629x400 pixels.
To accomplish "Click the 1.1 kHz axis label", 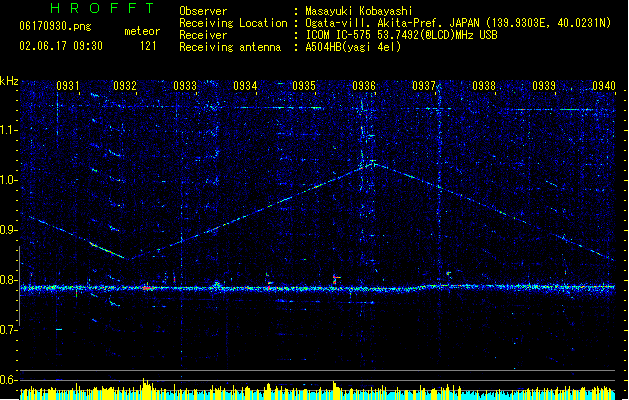I will [x=9, y=130].
